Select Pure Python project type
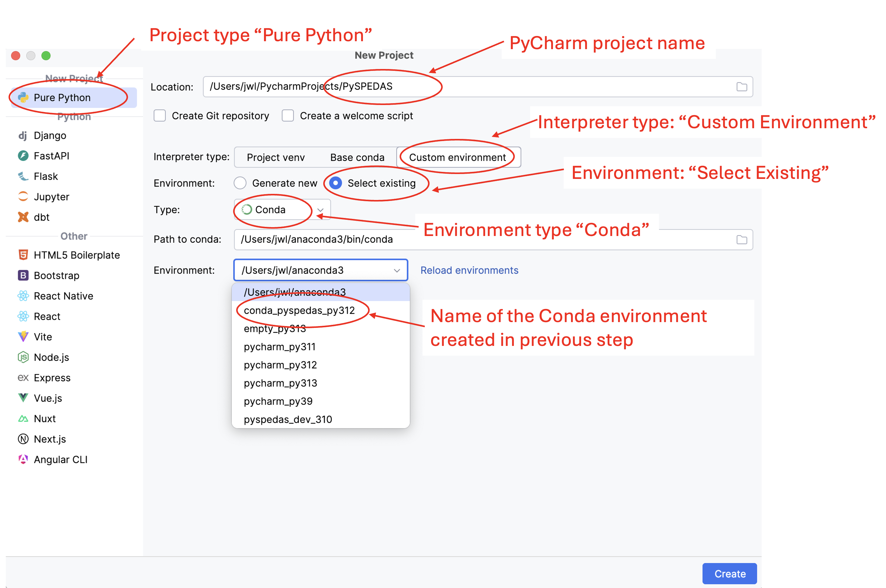The image size is (886, 588). pos(74,97)
